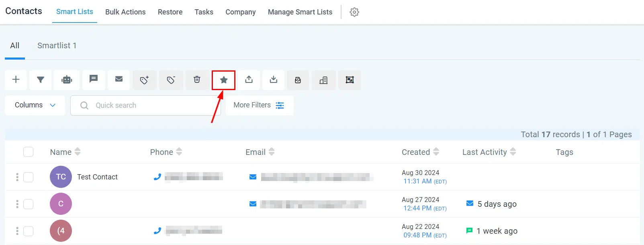Click the phone icon for Test Contact
The image size is (644, 245).
point(157,177)
